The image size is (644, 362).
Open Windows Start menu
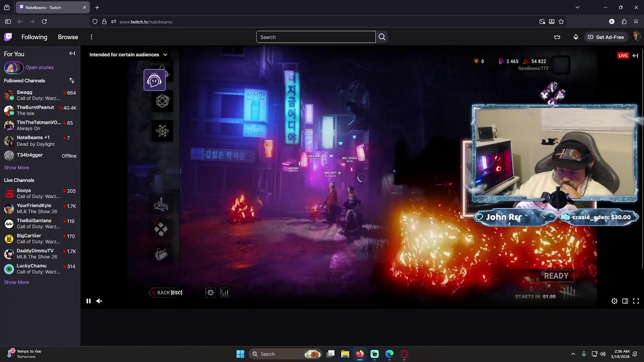coord(240,354)
